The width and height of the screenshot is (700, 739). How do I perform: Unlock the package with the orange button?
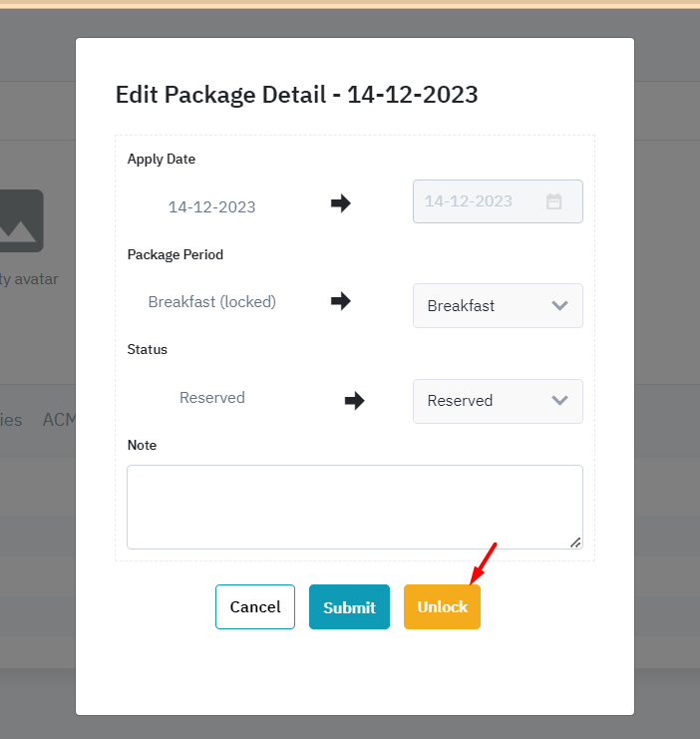tap(442, 607)
